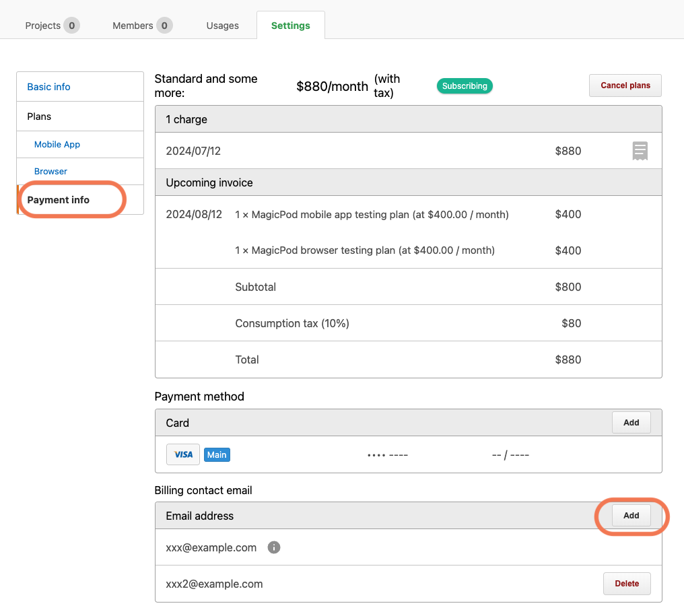684x616 pixels.
Task: Click the Email address header
Action: pos(199,516)
